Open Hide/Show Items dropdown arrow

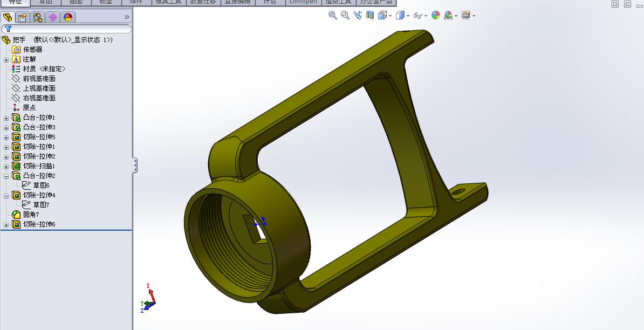coord(426,16)
